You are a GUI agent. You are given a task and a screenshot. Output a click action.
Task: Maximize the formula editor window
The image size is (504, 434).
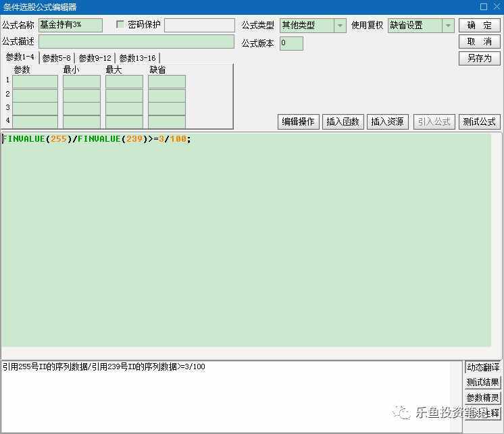click(484, 7)
